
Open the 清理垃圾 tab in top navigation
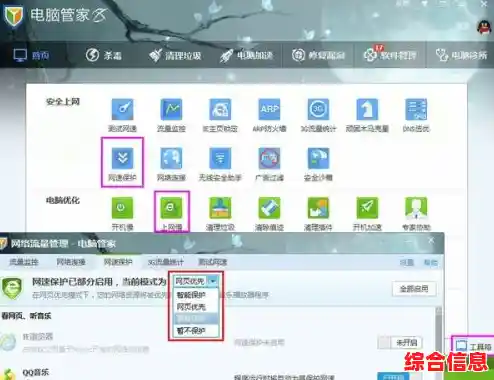click(x=175, y=55)
